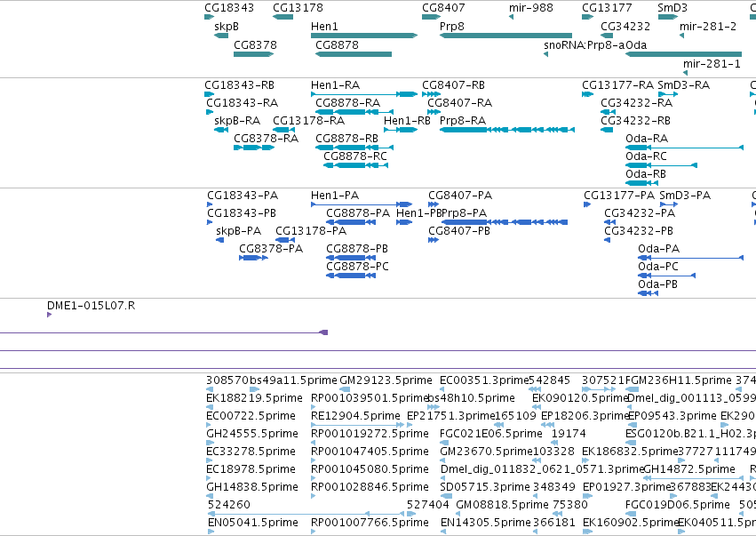Image resolution: width=756 pixels, height=536 pixels.
Task: Click the snoRNA:Prp8-a label
Action: coord(585,45)
